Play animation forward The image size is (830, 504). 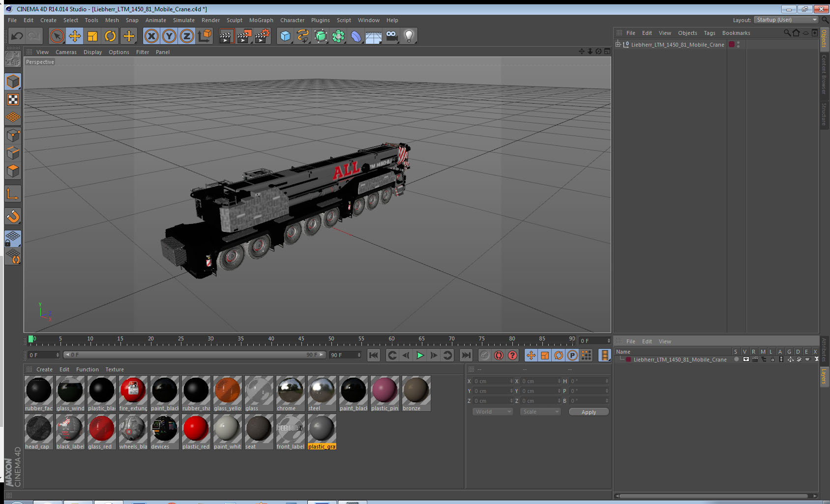[420, 355]
